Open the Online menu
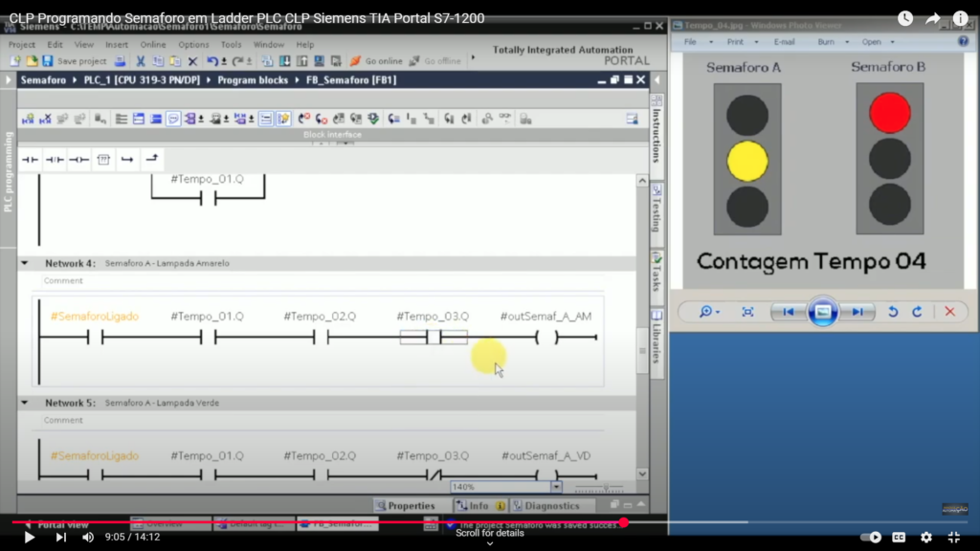Screen dimensions: 980x551 tap(153, 45)
